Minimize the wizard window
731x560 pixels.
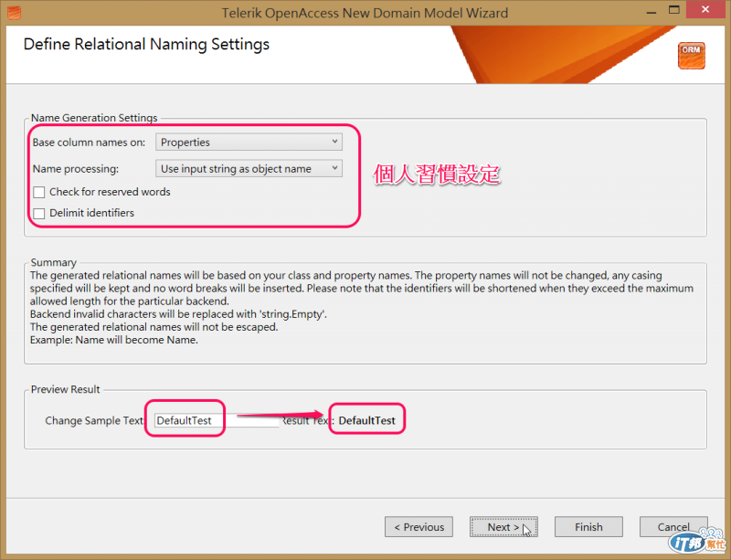coord(652,11)
